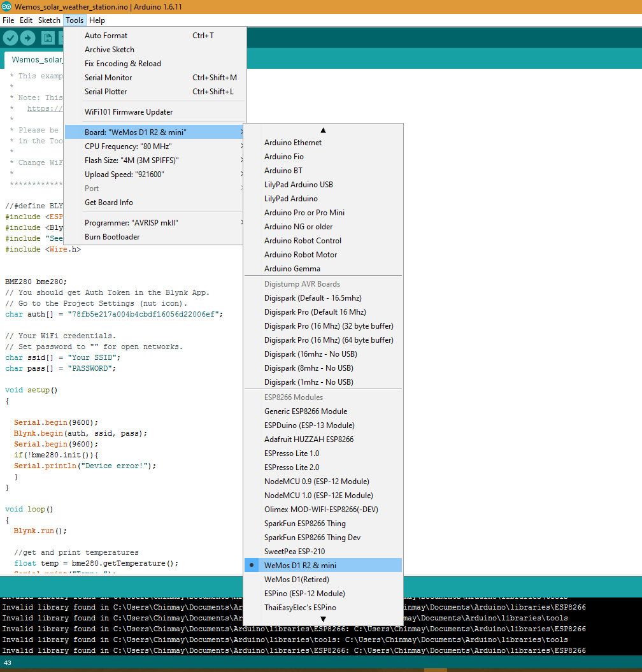
Task: Select Arduino Fio board
Action: coord(323,157)
